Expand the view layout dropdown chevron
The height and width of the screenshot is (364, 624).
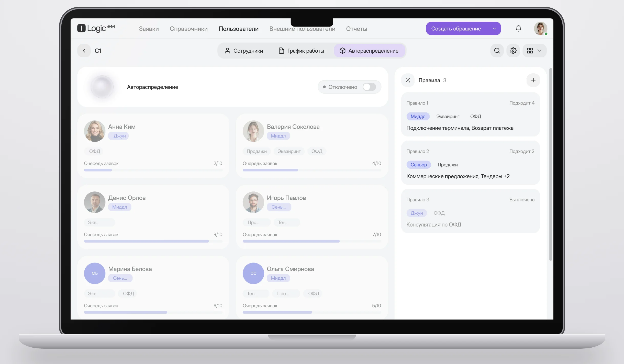(x=539, y=51)
